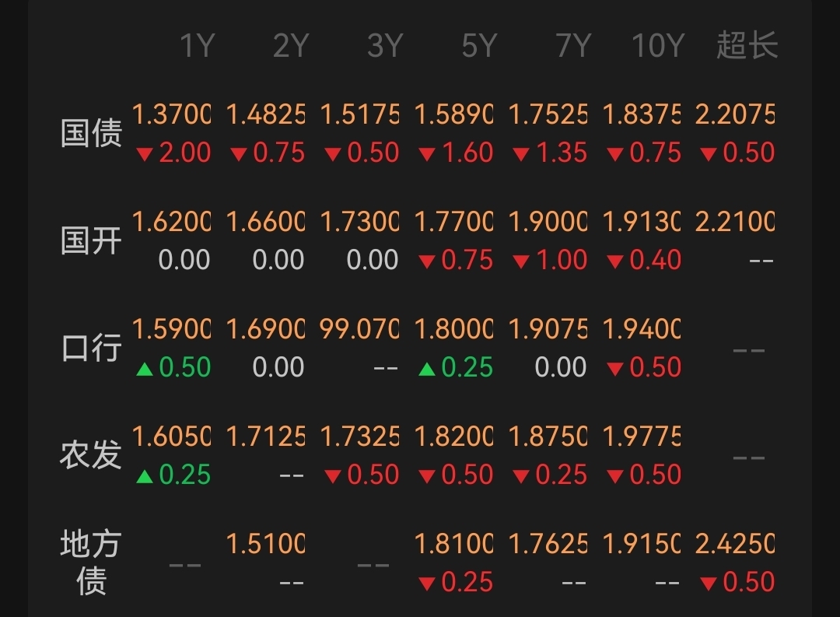Open the 国开 row label
840x617 pixels.
pyautogui.click(x=91, y=240)
